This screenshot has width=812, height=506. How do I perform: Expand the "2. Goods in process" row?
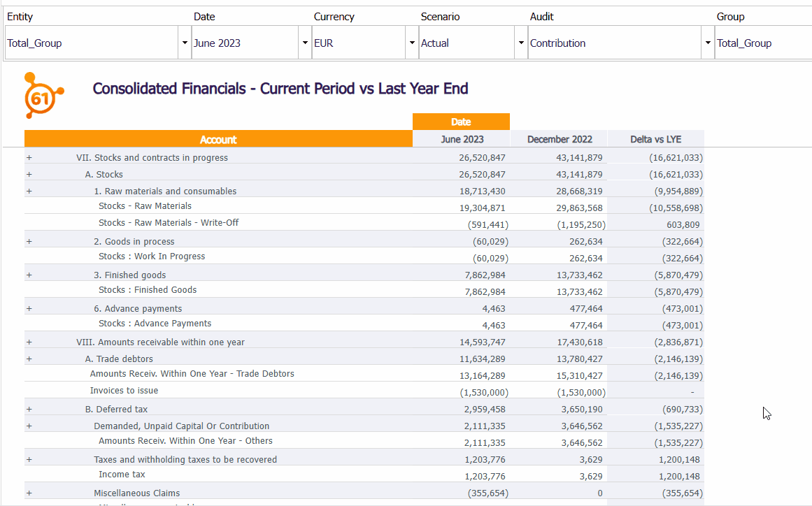[x=29, y=241]
